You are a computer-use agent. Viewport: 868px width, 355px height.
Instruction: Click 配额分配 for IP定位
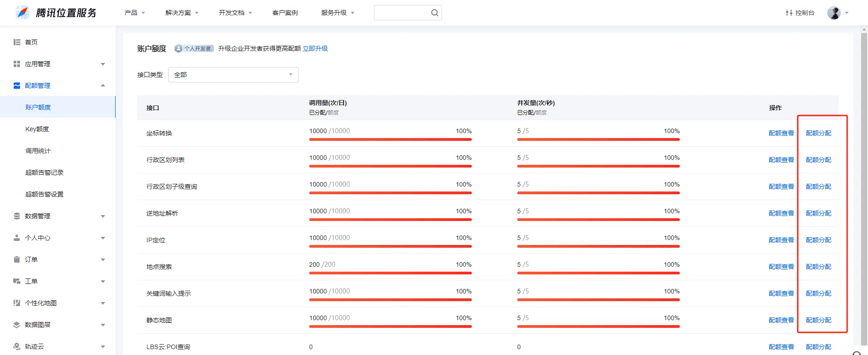click(819, 240)
